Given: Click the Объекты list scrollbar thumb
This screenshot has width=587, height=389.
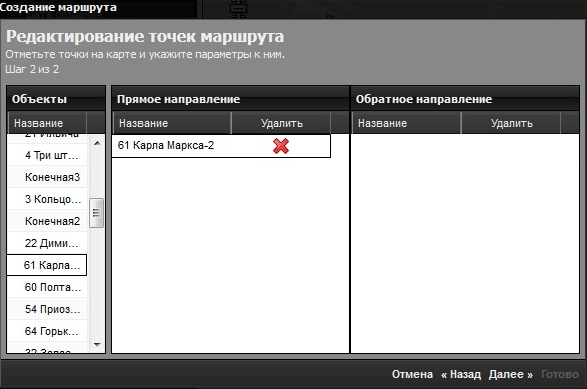Looking at the screenshot, I should (x=97, y=213).
